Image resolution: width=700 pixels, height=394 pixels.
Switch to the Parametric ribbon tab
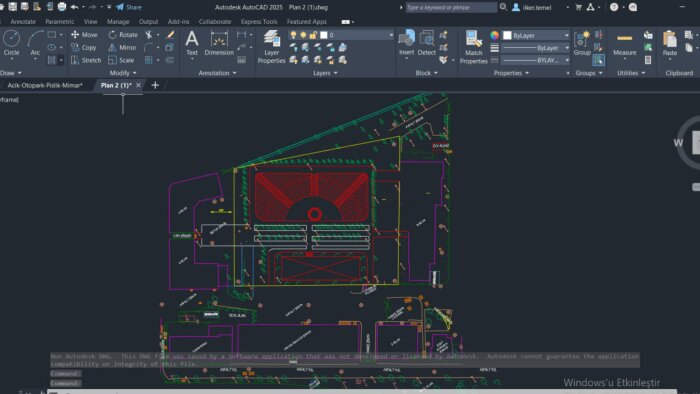59,21
